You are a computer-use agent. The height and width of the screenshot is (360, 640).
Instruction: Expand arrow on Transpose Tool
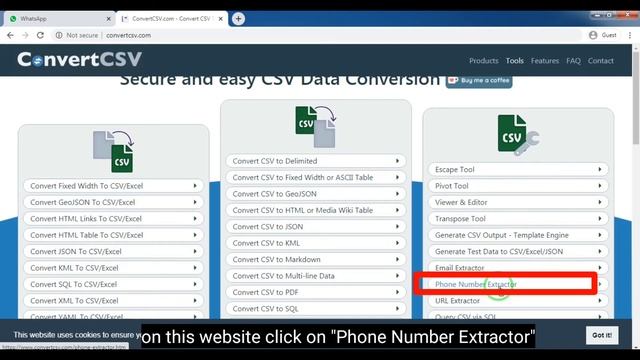[600, 219]
